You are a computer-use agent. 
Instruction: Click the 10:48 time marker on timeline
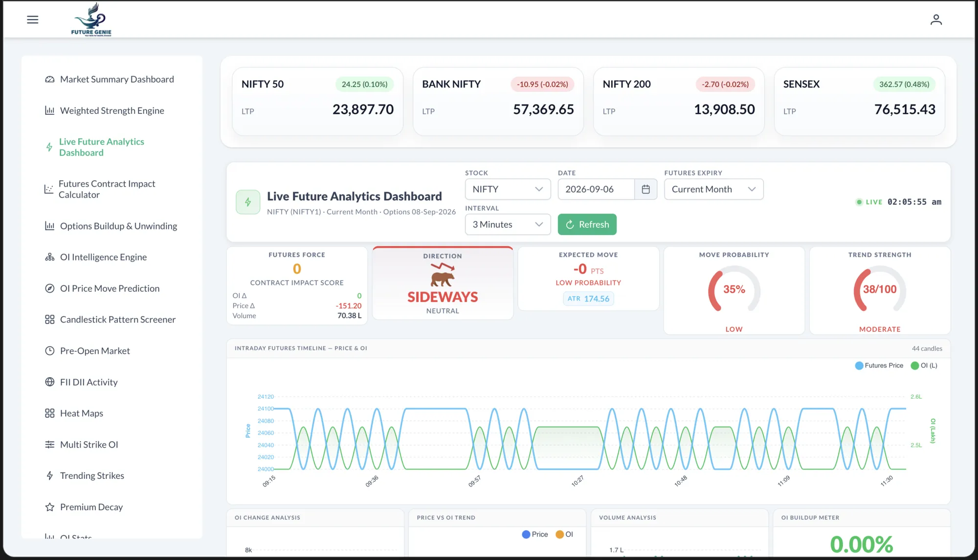click(681, 481)
